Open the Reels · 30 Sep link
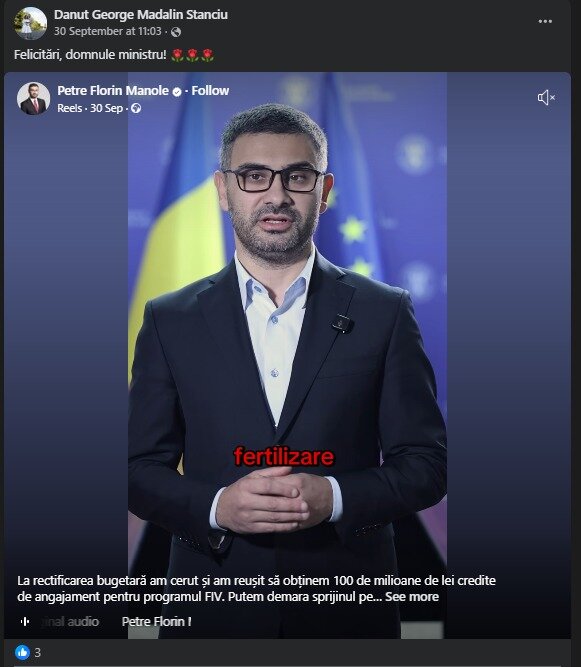This screenshot has width=581, height=667. pos(90,108)
